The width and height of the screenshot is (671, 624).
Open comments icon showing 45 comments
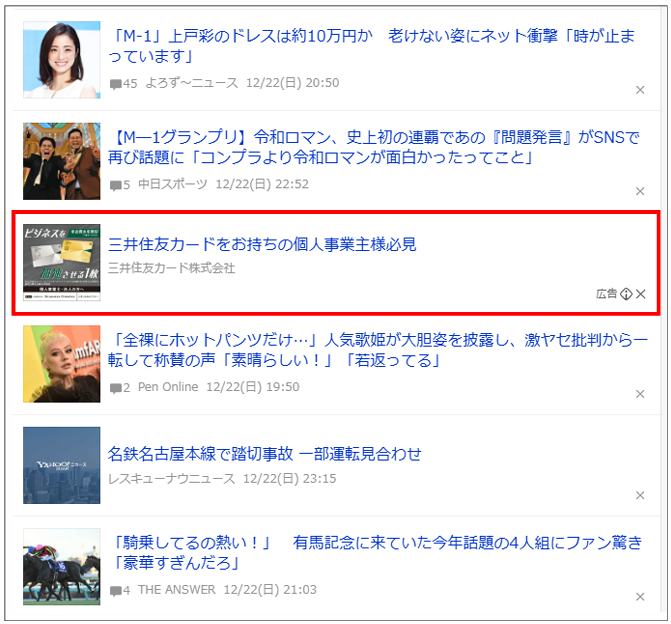point(116,84)
